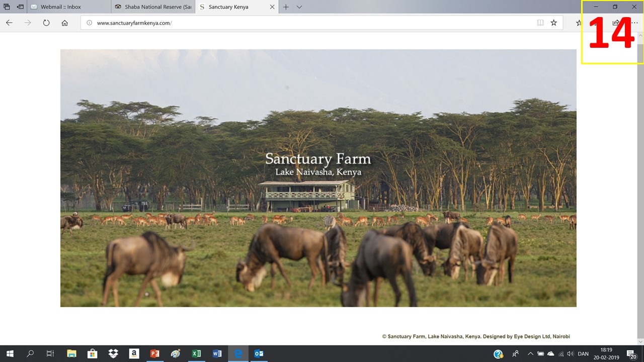Screen dimensions: 644x362
Task: Click the Sanctuary Farm hero image
Action: pyautogui.click(x=318, y=178)
